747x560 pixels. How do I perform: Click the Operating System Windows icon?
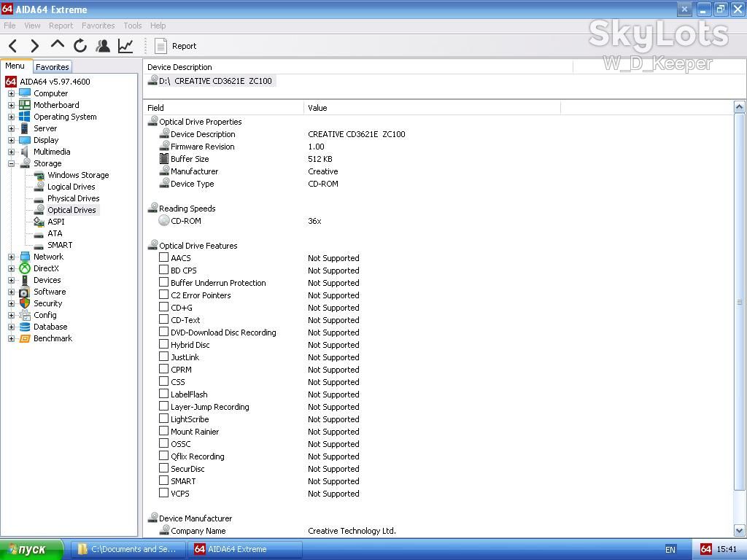[25, 117]
